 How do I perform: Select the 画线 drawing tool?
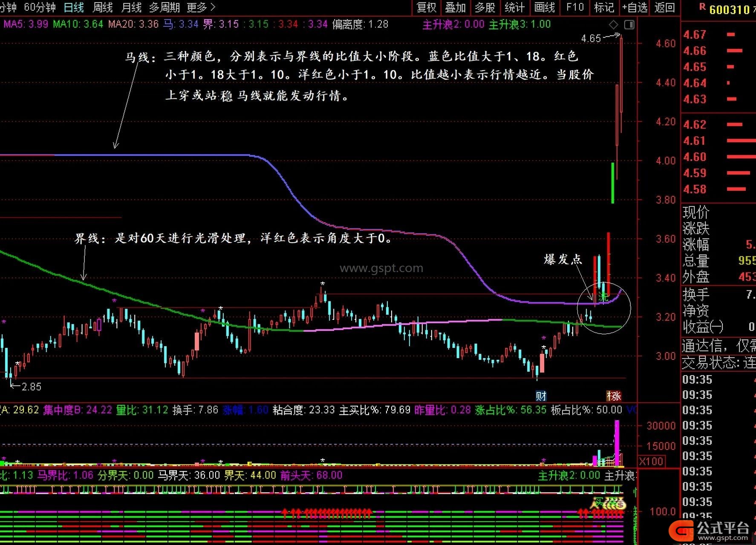[544, 7]
